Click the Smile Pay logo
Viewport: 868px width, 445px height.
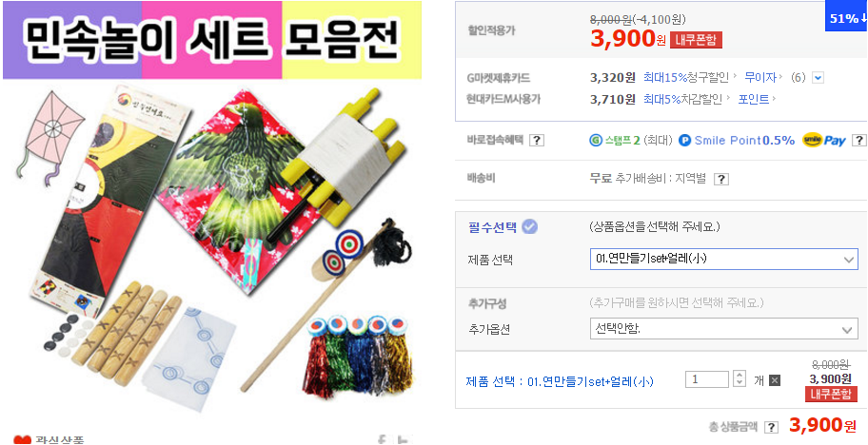[823, 140]
